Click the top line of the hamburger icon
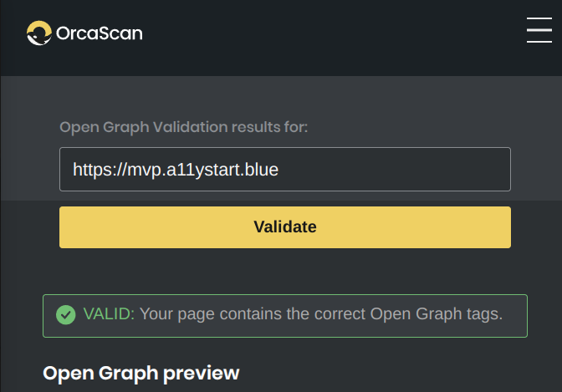Screen dimensions: 562x392 (x=539, y=18)
